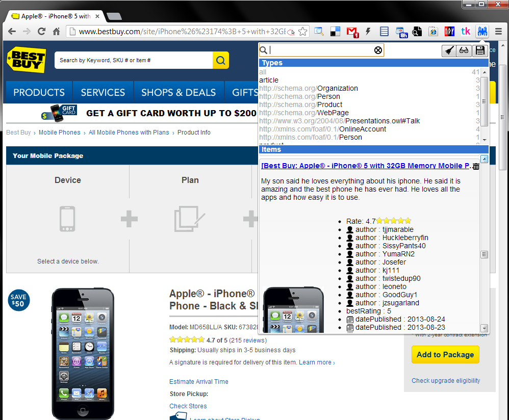Bookmark this page with the star icon
Screen dimensions: 509x420
(x=303, y=32)
